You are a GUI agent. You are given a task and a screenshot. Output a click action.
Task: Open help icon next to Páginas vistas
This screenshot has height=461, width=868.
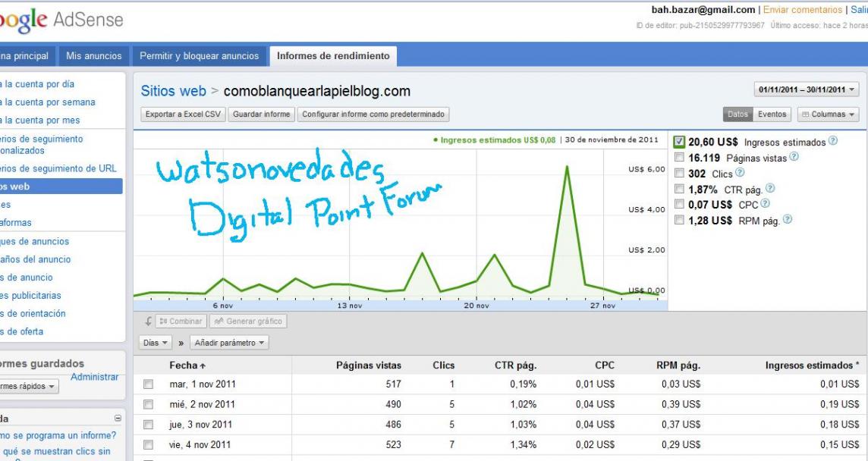[794, 157]
